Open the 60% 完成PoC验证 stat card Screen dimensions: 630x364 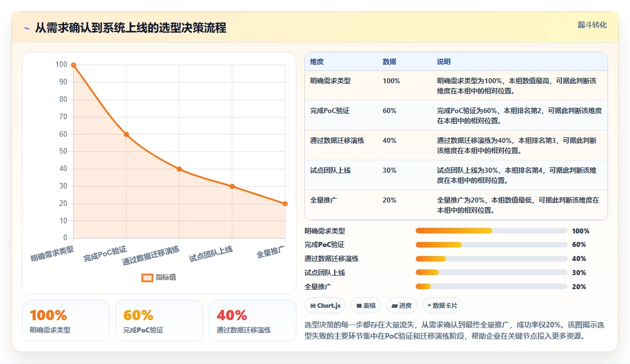[x=159, y=321]
